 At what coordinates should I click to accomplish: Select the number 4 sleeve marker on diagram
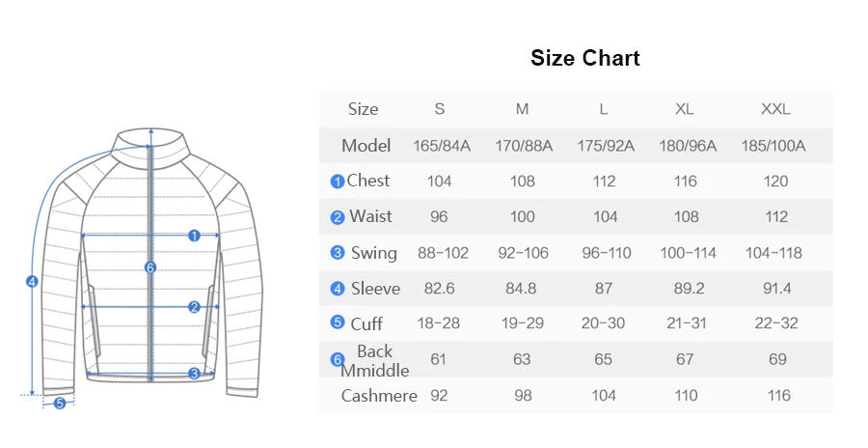click(32, 282)
